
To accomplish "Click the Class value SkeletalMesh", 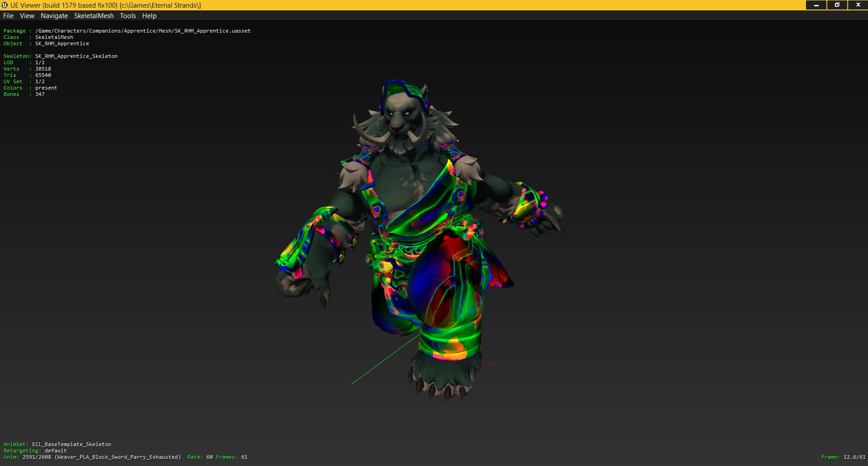I will [54, 37].
